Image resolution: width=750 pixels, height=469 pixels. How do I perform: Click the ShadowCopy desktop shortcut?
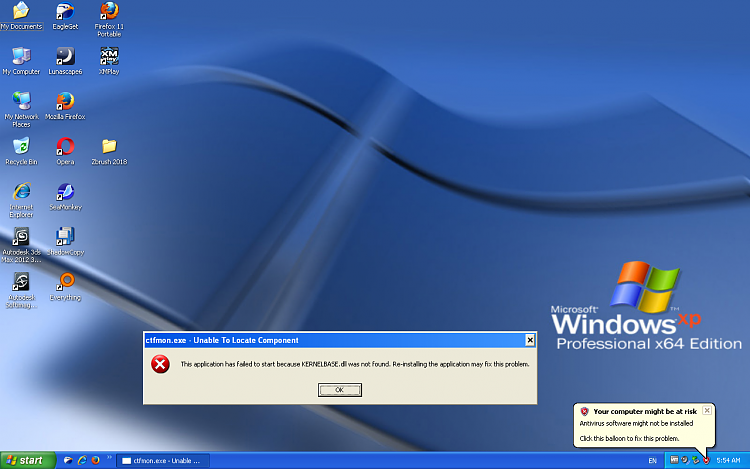click(65, 242)
